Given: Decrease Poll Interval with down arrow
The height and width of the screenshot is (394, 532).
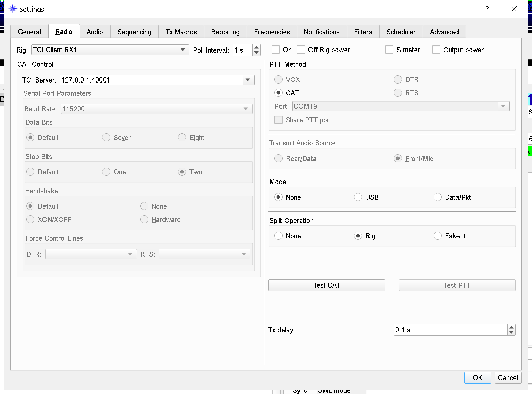Looking at the screenshot, I should pyautogui.click(x=256, y=53).
